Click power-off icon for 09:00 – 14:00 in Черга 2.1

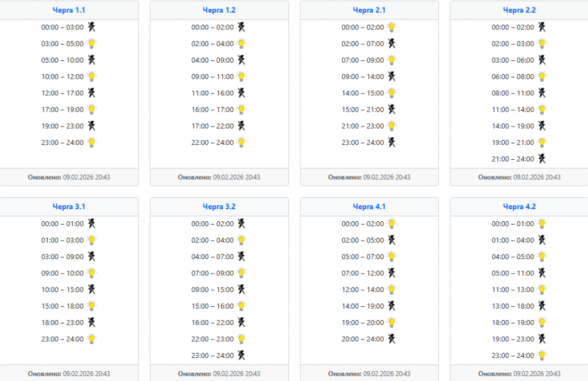click(x=392, y=76)
